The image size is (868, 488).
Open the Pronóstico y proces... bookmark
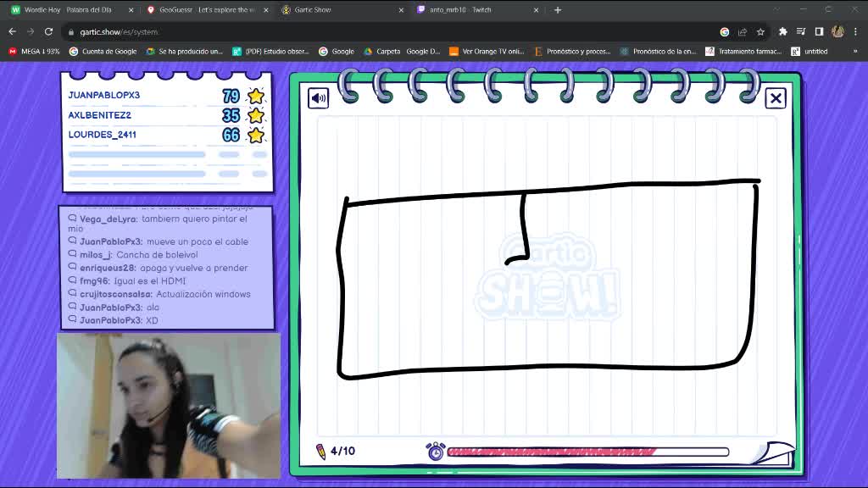[572, 52]
